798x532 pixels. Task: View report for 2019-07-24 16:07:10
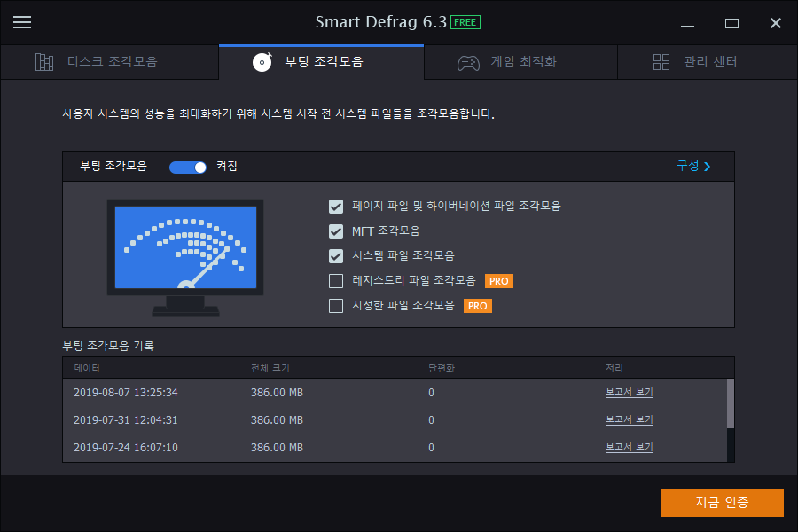point(629,447)
